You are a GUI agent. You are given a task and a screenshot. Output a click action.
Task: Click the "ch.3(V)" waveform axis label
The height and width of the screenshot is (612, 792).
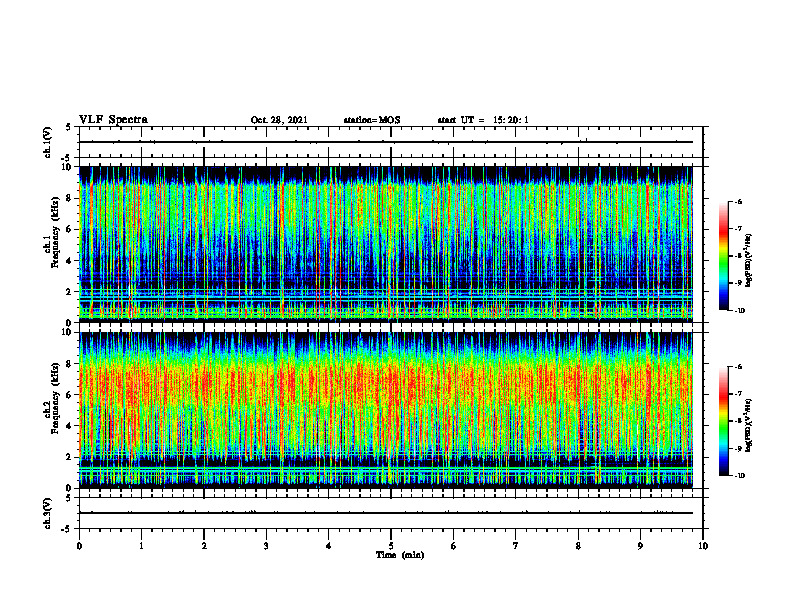click(48, 513)
